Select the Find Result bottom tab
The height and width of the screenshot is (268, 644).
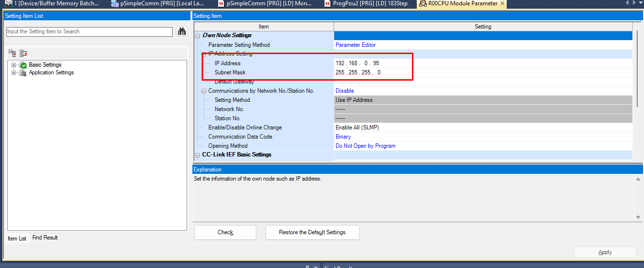tap(44, 238)
